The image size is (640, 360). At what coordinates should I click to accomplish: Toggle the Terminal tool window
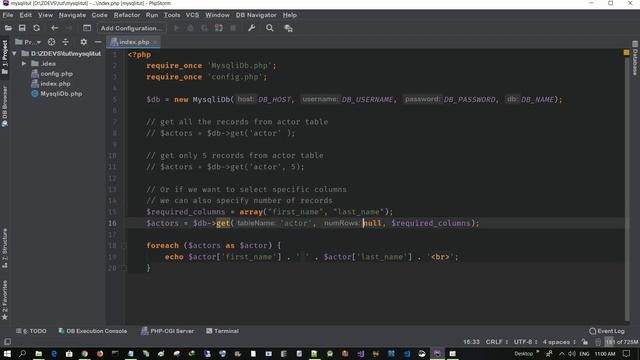click(x=222, y=331)
